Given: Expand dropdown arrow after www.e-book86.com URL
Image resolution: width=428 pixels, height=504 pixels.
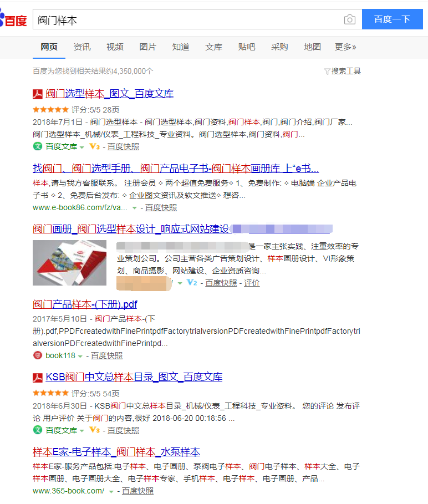Looking at the screenshot, I should [135, 208].
